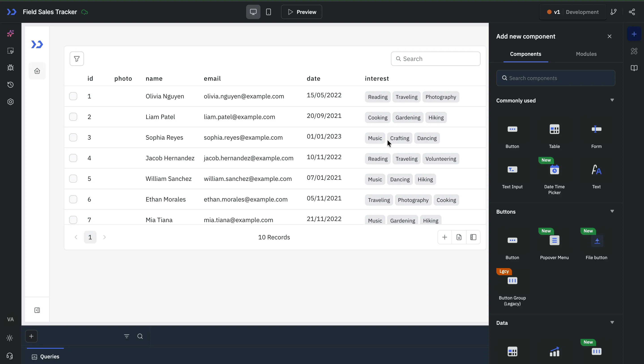Image resolution: width=644 pixels, height=364 pixels.
Task: Collapse the Buttons section
Action: coord(612,211)
